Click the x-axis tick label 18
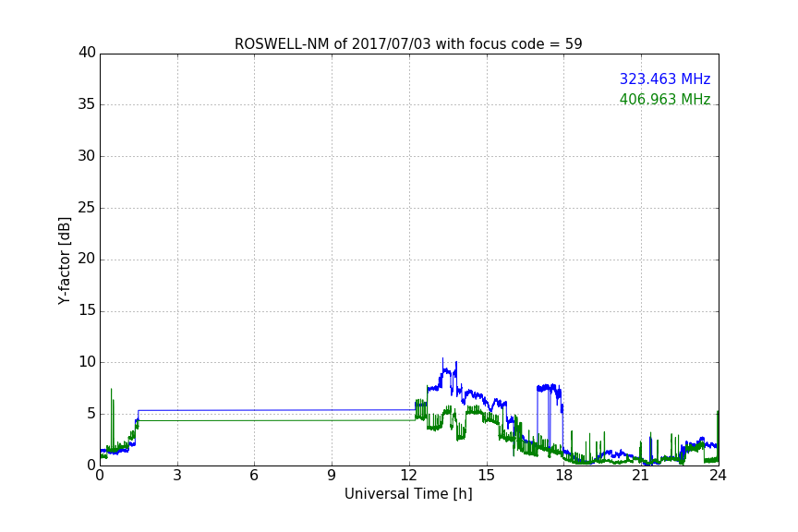 pos(564,476)
